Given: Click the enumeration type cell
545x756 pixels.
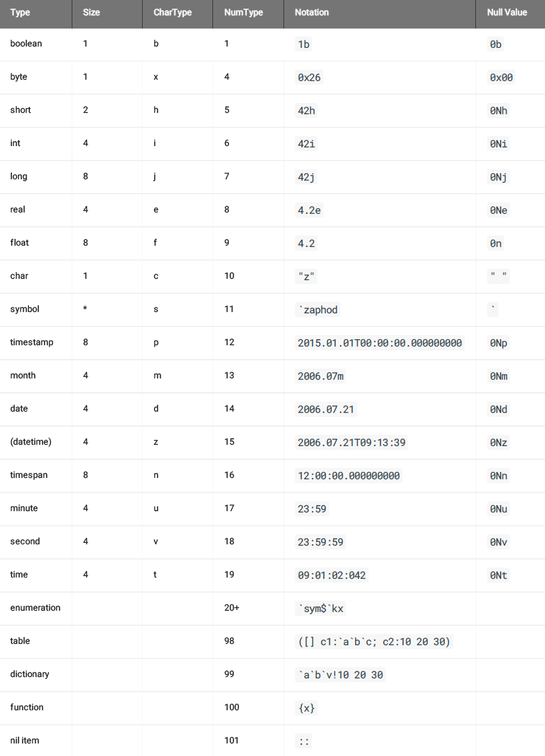Looking at the screenshot, I should (x=35, y=608).
